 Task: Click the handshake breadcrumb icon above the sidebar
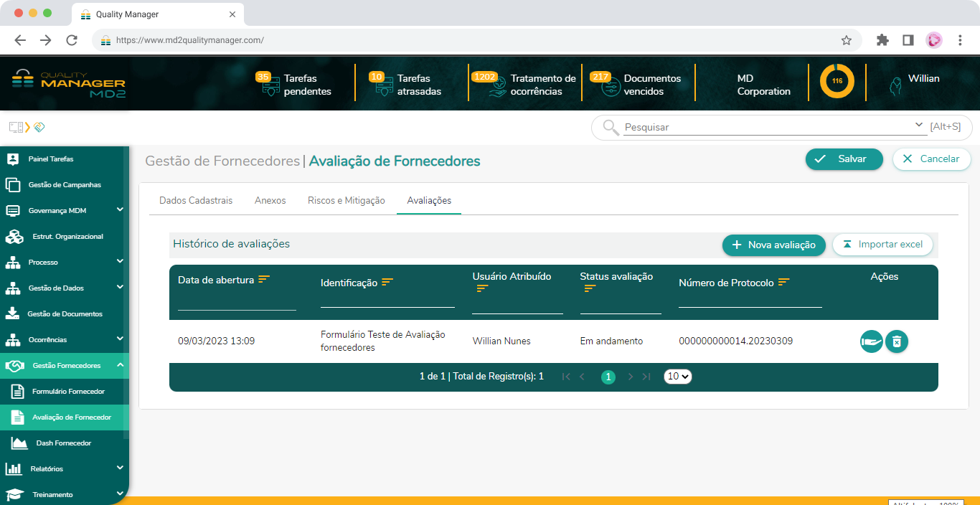pyautogui.click(x=39, y=127)
